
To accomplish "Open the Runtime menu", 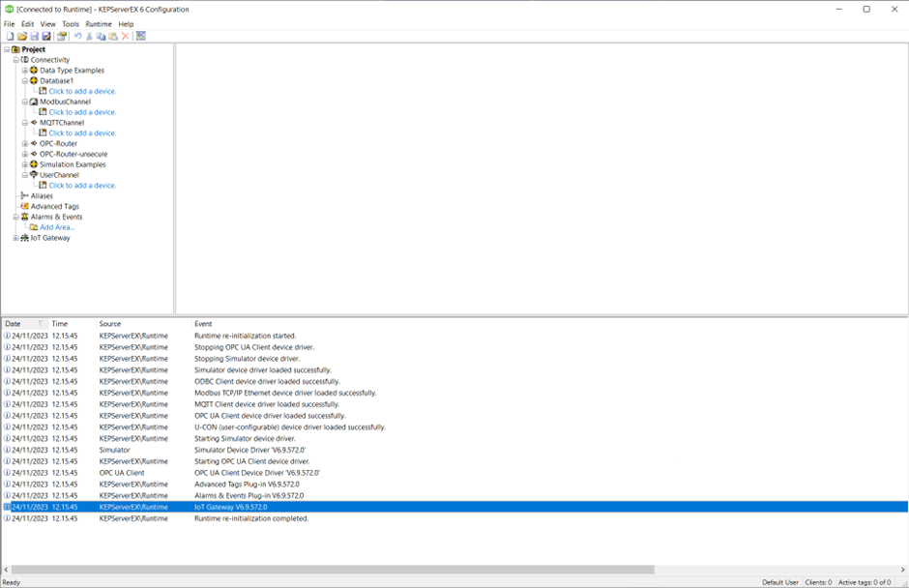I will click(x=99, y=24).
